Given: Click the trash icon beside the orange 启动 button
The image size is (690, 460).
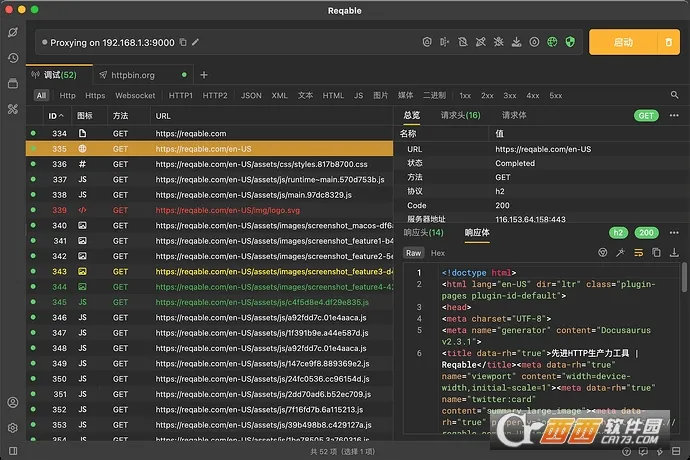Looking at the screenshot, I should point(668,42).
